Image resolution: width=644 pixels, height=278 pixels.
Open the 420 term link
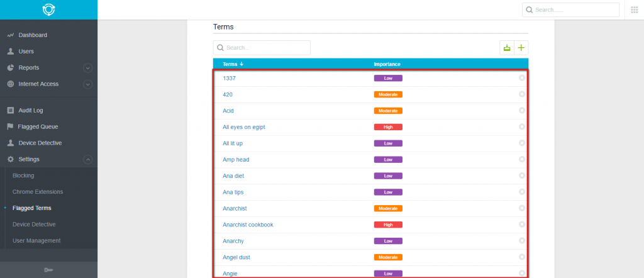[228, 94]
